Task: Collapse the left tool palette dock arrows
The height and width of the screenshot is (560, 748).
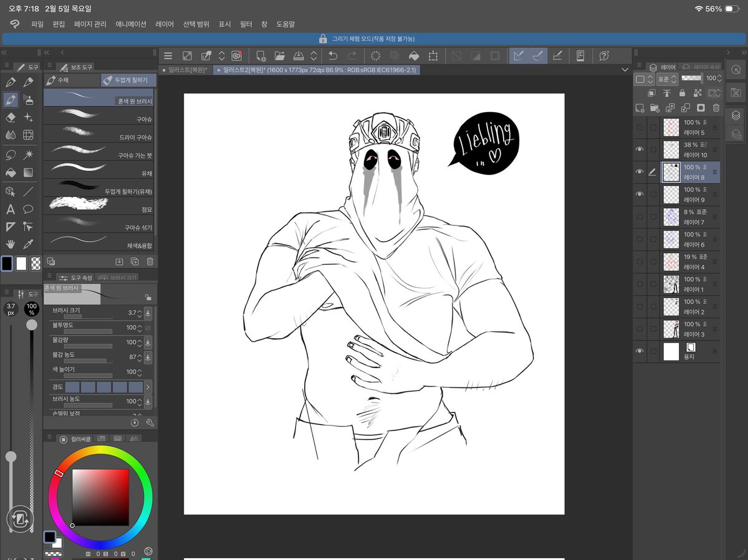Action: [4, 52]
